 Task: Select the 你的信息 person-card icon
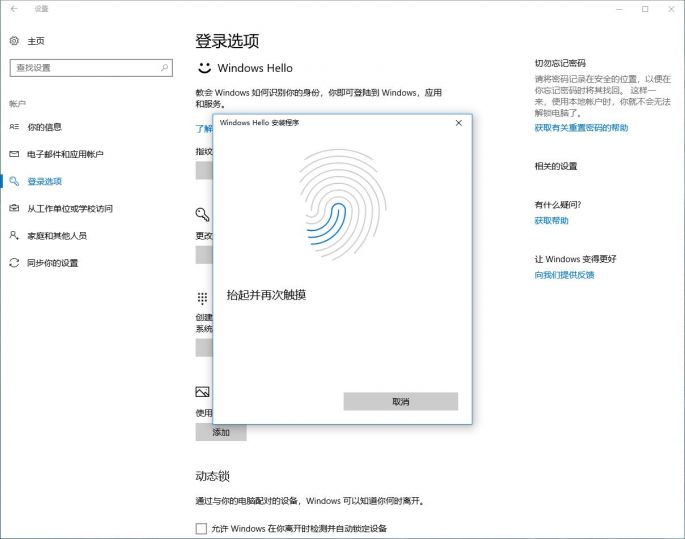(x=14, y=127)
